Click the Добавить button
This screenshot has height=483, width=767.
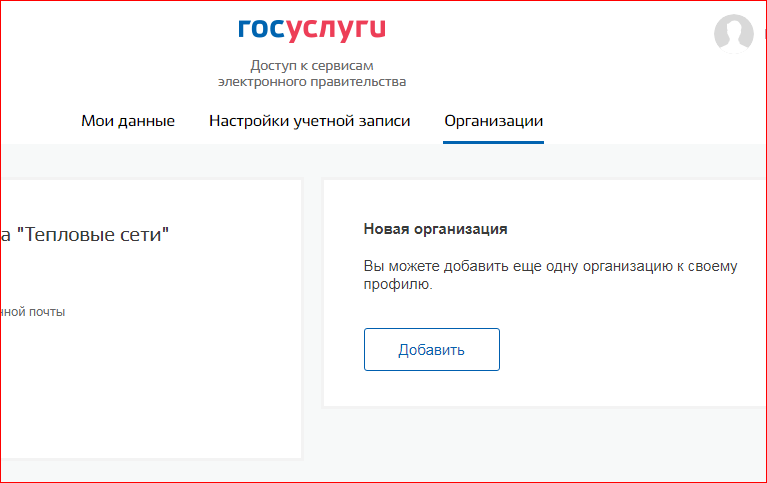point(431,349)
